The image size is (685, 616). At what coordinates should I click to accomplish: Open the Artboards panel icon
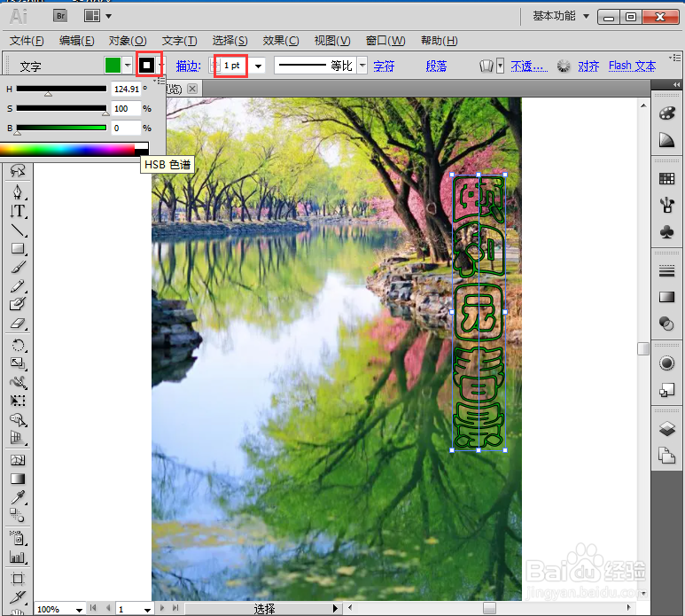click(666, 456)
